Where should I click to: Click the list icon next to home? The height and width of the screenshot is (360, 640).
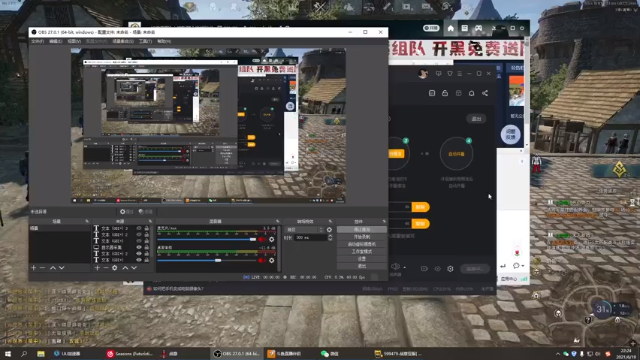click(464, 28)
